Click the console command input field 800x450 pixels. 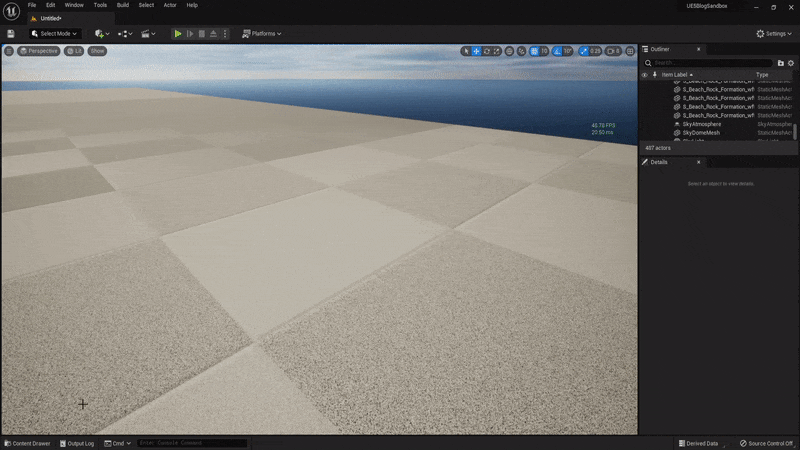point(192,443)
